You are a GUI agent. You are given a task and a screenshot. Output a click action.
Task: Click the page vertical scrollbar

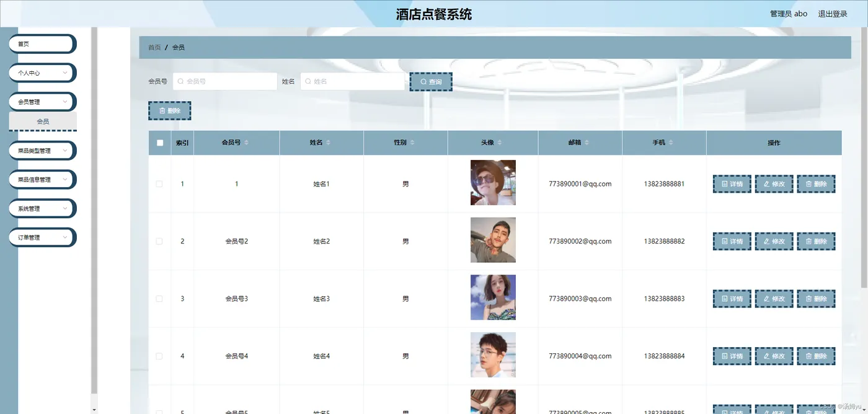[864, 158]
